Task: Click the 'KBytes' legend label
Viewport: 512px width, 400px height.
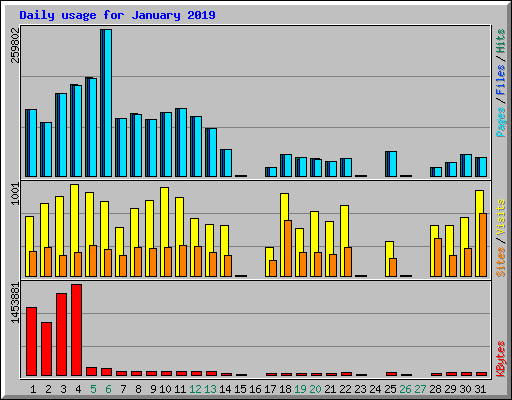Action: (x=501, y=359)
